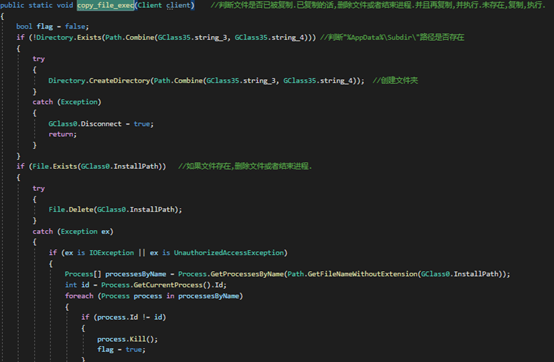Click comment after File.Exists condition
The height and width of the screenshot is (362, 554).
[x=245, y=166]
